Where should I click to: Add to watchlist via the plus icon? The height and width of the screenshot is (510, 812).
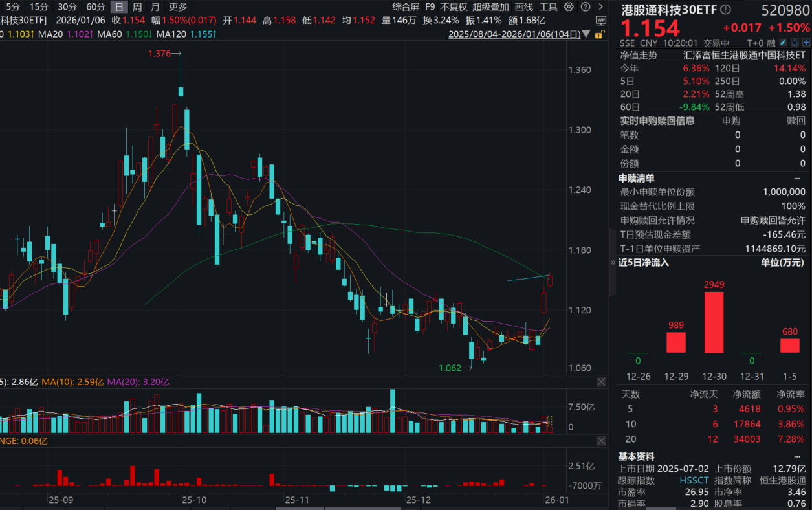806,43
